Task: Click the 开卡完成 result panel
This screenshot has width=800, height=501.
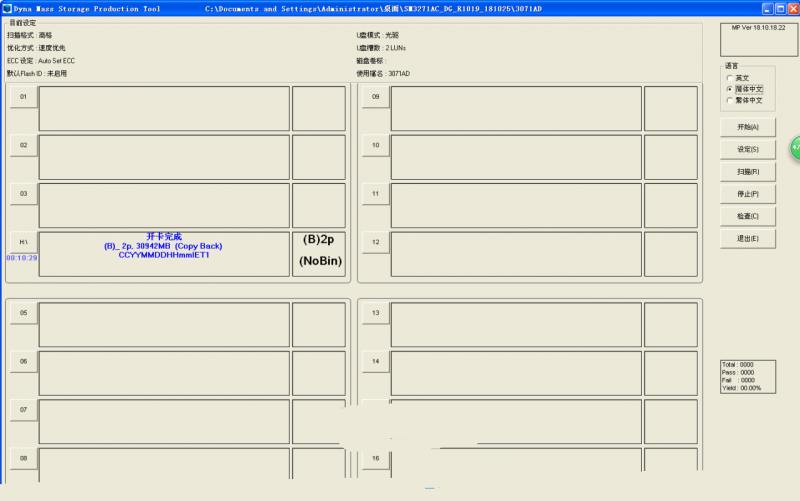Action: (x=164, y=254)
